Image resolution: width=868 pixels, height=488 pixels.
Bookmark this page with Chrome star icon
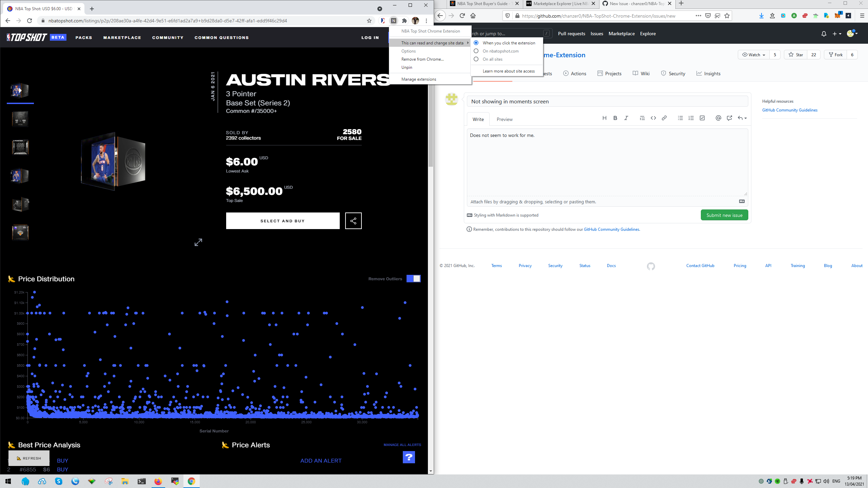coord(369,21)
